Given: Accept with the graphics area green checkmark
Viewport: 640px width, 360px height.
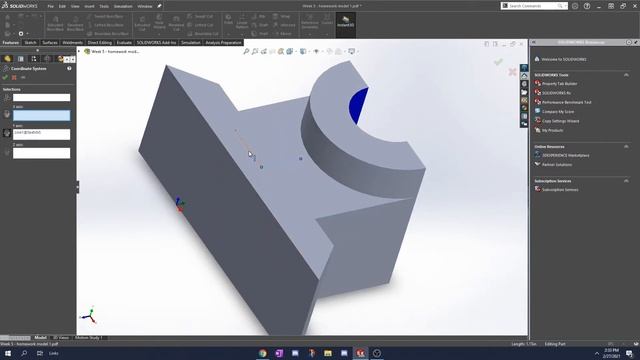Looking at the screenshot, I should pyautogui.click(x=498, y=62).
